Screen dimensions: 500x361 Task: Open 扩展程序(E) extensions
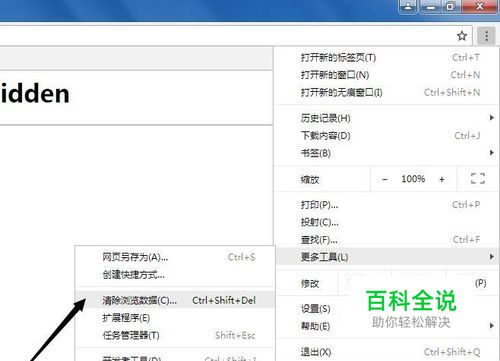pos(175,318)
